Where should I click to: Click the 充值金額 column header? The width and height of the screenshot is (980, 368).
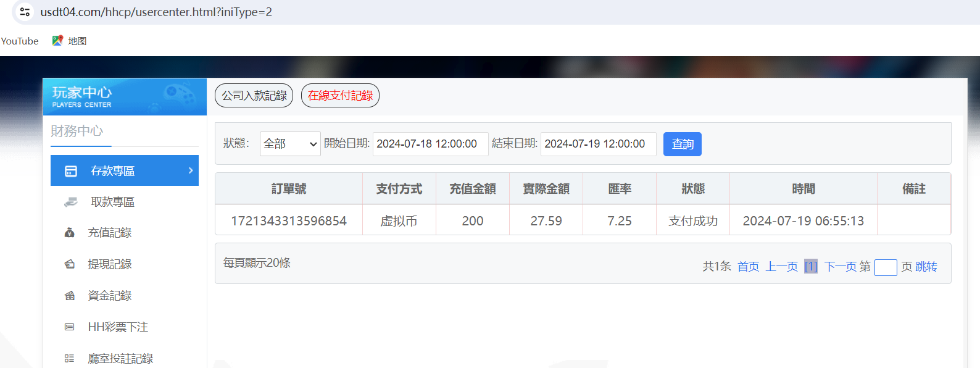(x=473, y=189)
